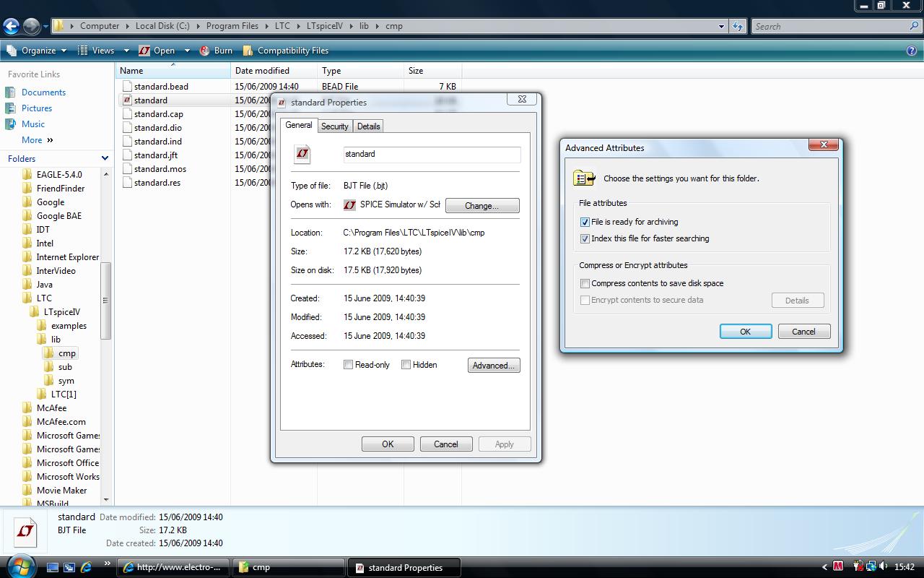Screen dimensions: 924x578
Task: Click OK in Advanced Attributes dialog
Action: 746,332
